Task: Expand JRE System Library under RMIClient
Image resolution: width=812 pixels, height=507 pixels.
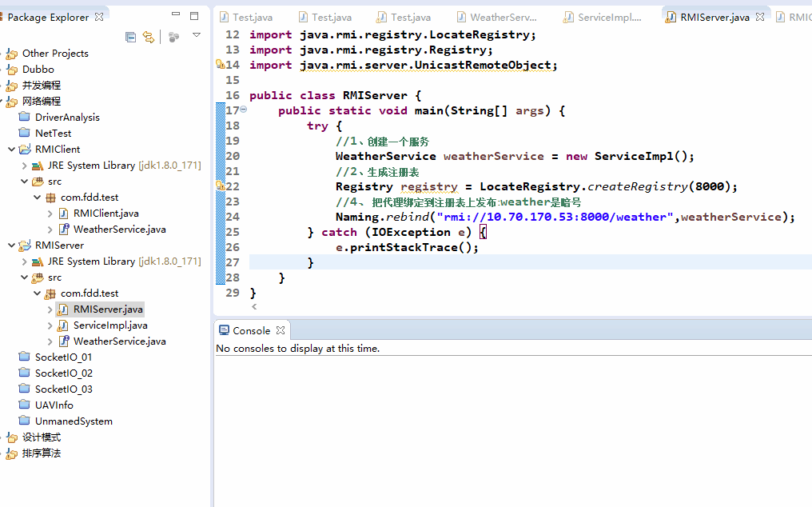Action: pos(24,166)
